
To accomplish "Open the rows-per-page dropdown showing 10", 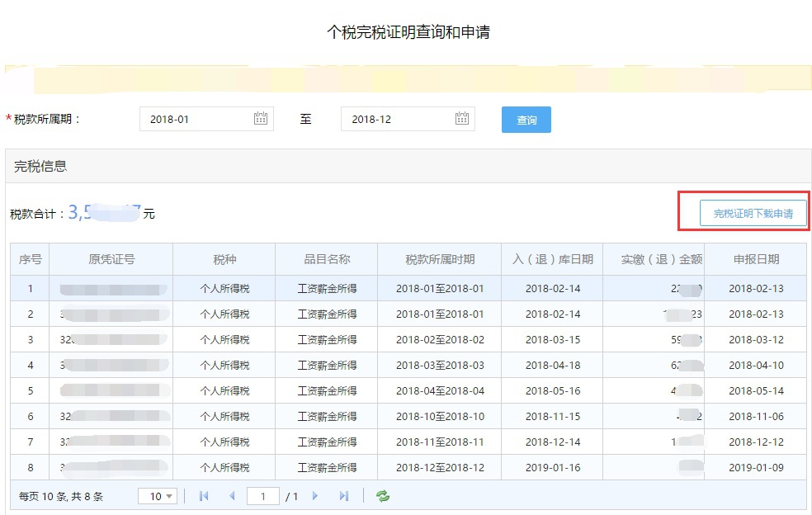I will [x=158, y=496].
